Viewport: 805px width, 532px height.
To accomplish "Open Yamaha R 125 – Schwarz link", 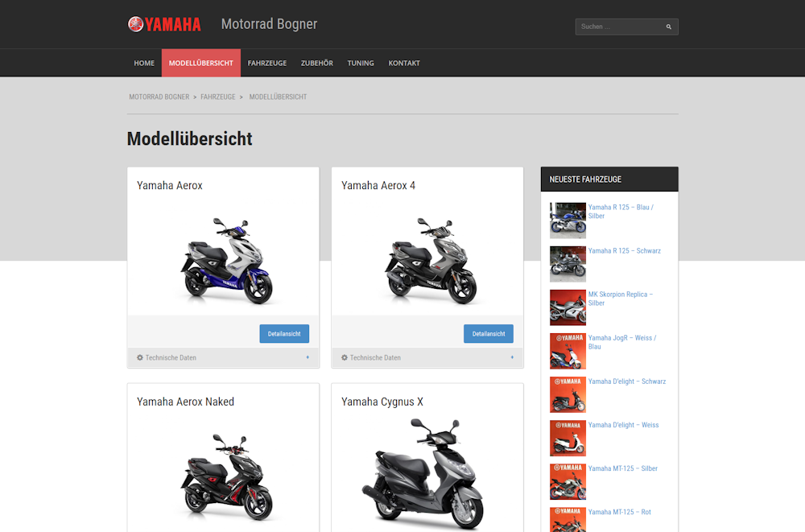I will (625, 250).
